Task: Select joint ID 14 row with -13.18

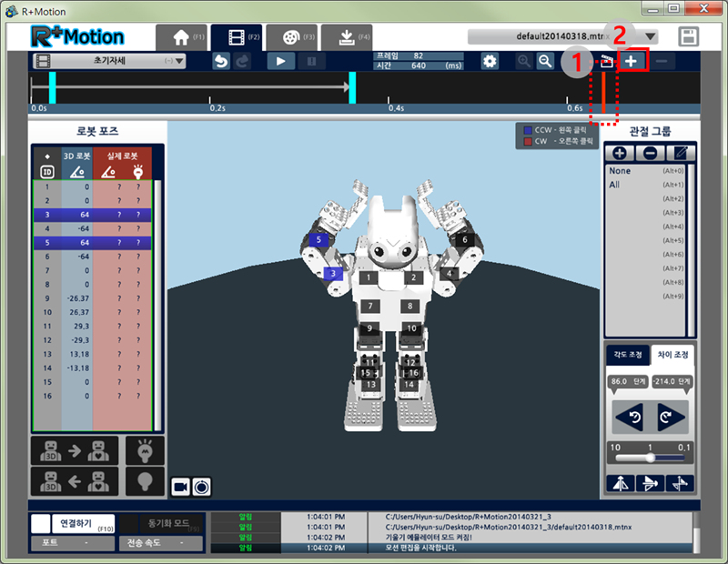Action: (93, 368)
